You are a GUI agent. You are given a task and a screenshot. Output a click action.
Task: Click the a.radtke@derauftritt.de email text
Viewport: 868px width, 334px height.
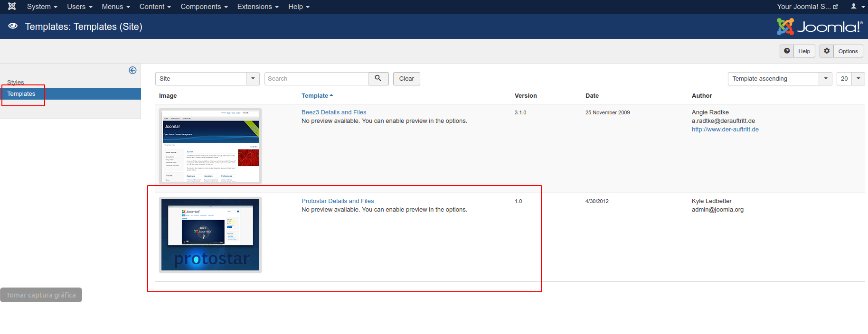723,121
